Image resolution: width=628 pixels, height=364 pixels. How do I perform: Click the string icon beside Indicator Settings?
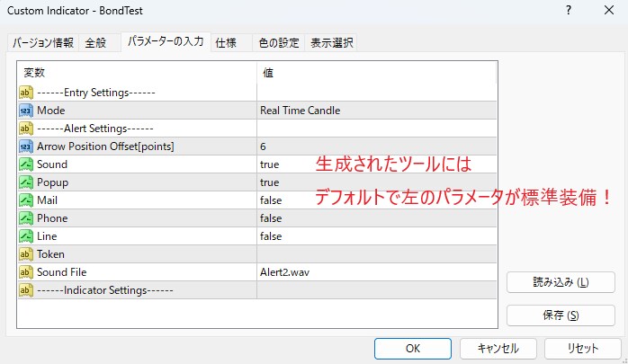(x=25, y=290)
